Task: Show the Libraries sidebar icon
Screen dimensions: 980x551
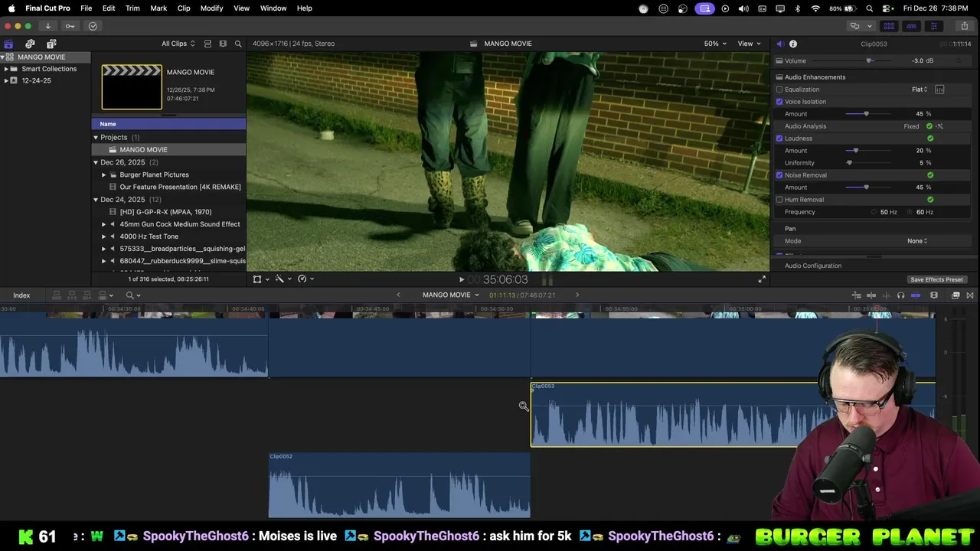Action: [8, 44]
